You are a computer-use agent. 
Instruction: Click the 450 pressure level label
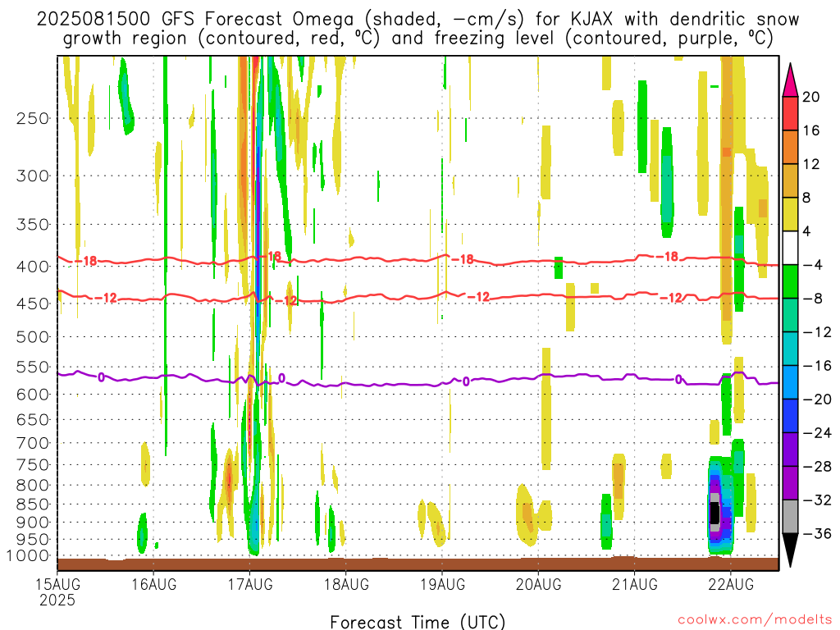coord(33,304)
